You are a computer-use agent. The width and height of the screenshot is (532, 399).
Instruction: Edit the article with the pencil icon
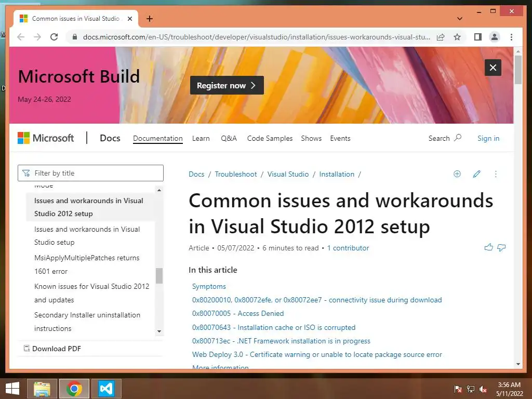click(477, 174)
